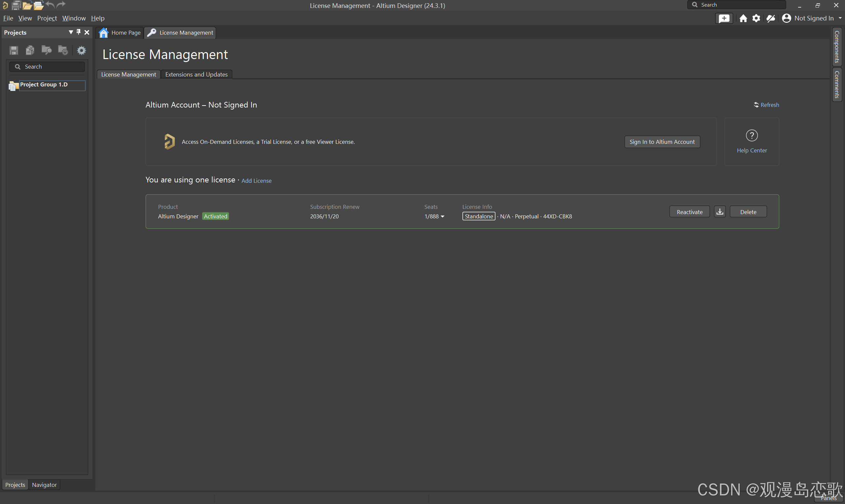845x504 pixels.
Task: Open Projects panel settings gear icon
Action: 82,50
